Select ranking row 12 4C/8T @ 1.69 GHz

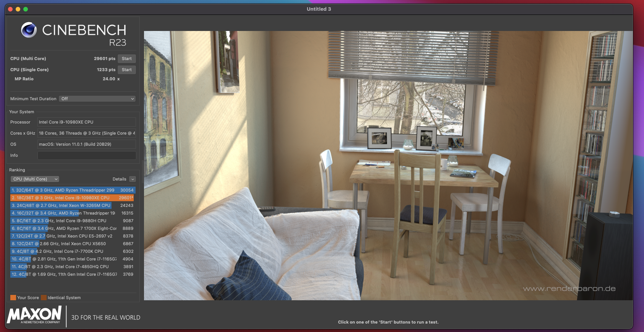pyautogui.click(x=73, y=274)
